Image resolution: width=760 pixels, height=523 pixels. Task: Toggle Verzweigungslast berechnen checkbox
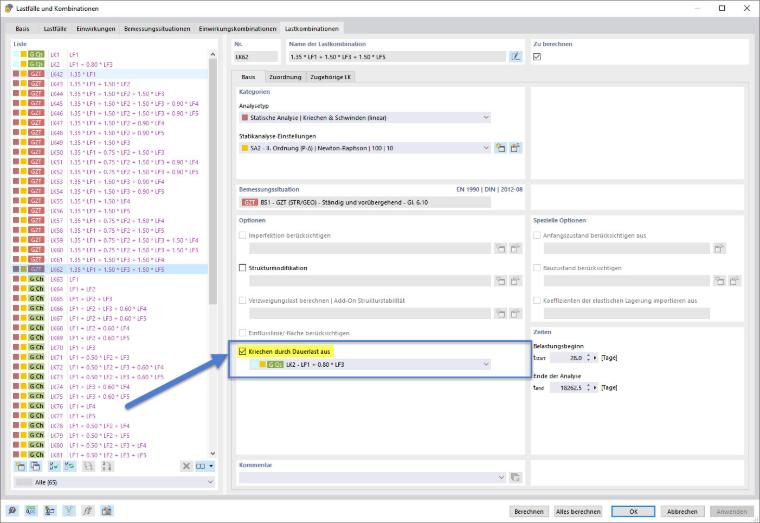coord(242,301)
